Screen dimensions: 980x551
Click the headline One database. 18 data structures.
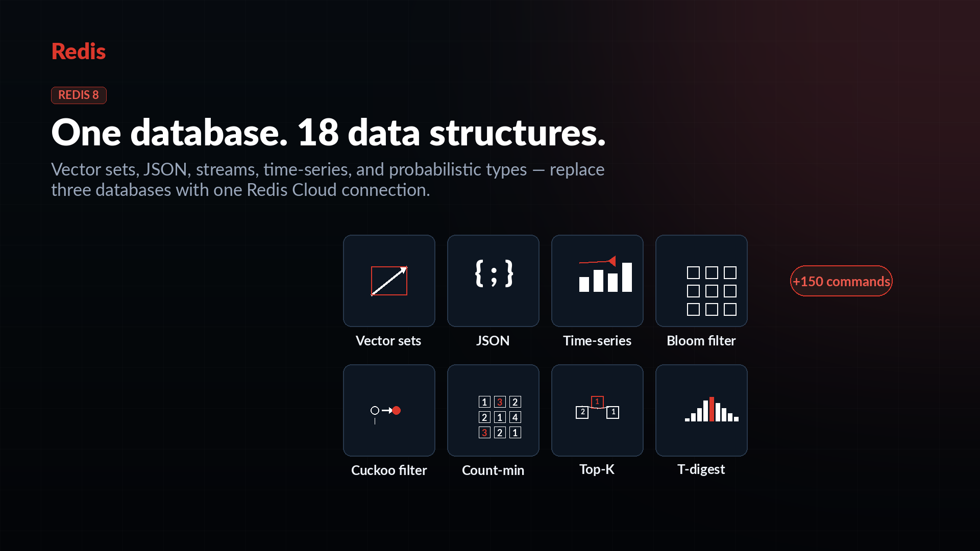click(328, 133)
